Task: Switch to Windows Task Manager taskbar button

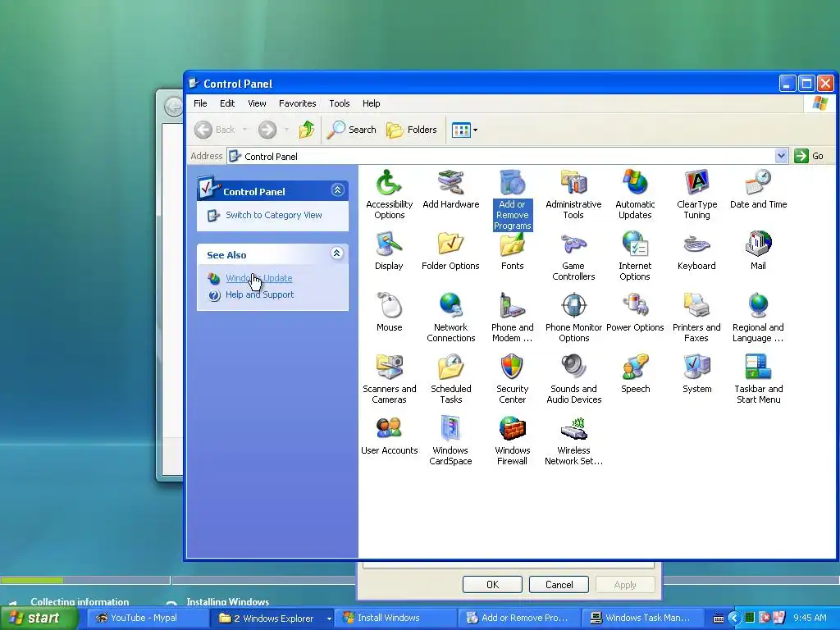Action: click(x=643, y=618)
